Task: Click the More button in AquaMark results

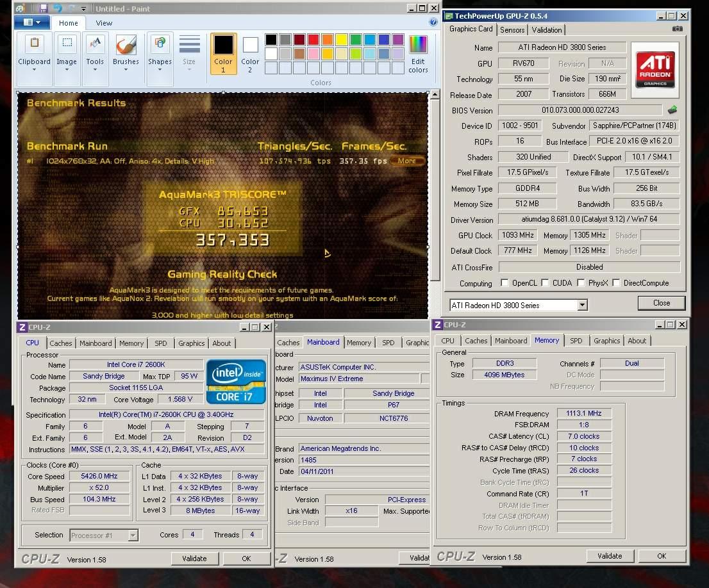Action: pos(407,161)
